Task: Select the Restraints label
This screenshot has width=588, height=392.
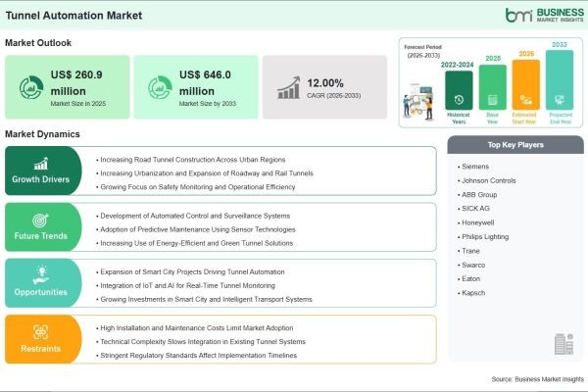Action: pos(41,349)
